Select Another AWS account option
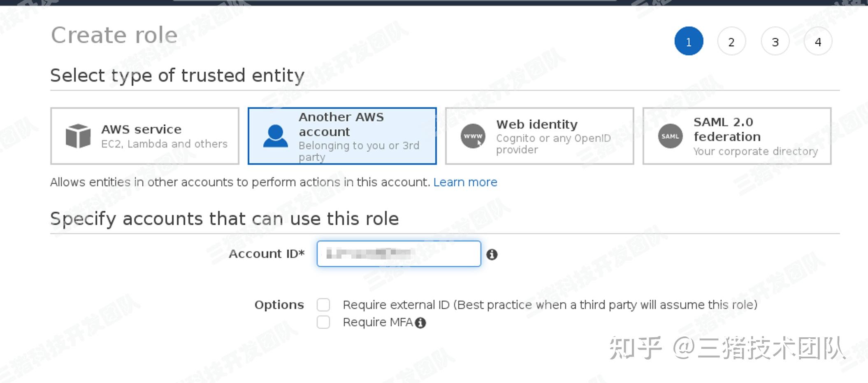This screenshot has width=868, height=383. [x=342, y=136]
